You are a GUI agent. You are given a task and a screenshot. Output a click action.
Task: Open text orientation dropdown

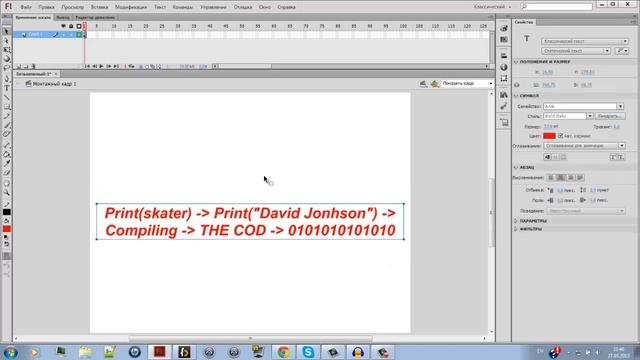point(622,51)
